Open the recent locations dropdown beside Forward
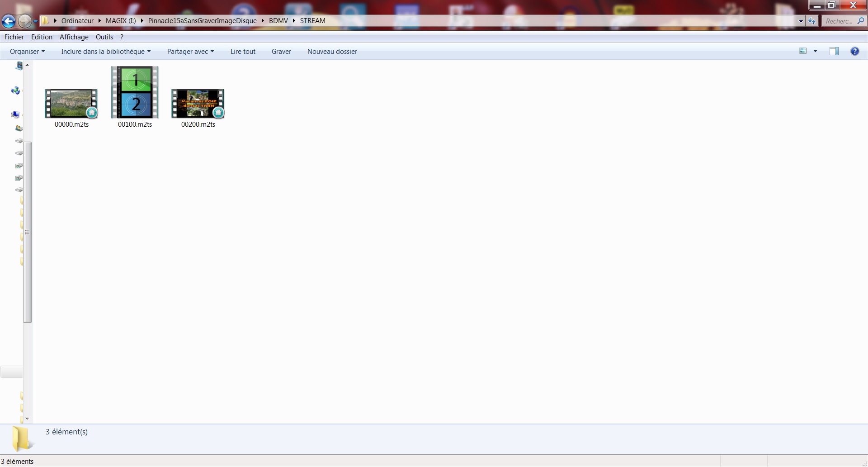This screenshot has height=467, width=868. [x=35, y=21]
